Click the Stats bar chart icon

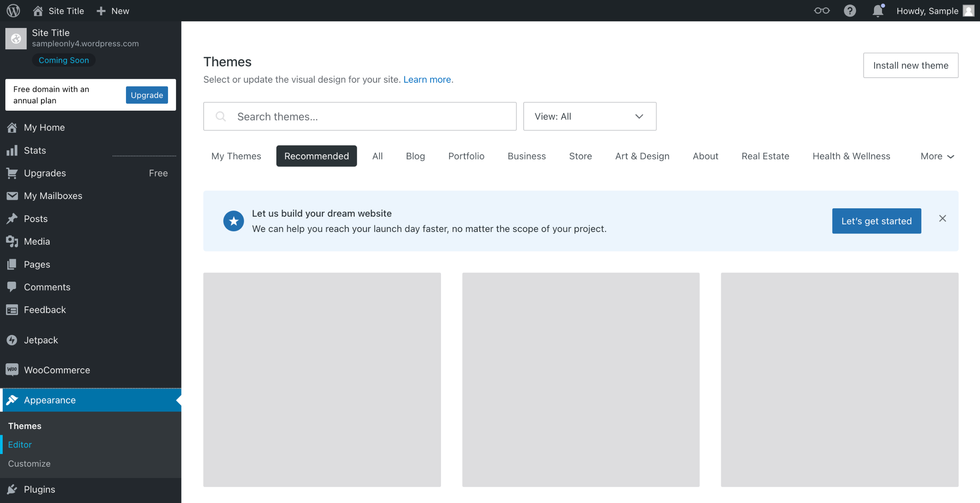pyautogui.click(x=12, y=150)
